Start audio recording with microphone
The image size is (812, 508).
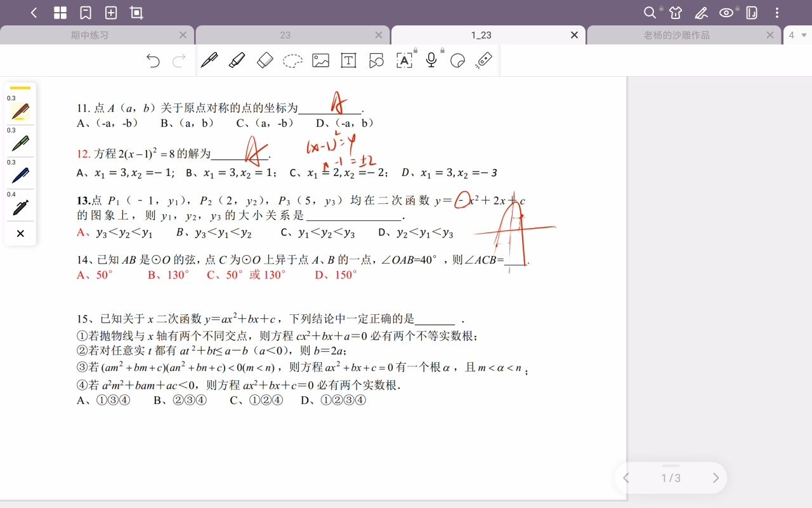coord(431,60)
